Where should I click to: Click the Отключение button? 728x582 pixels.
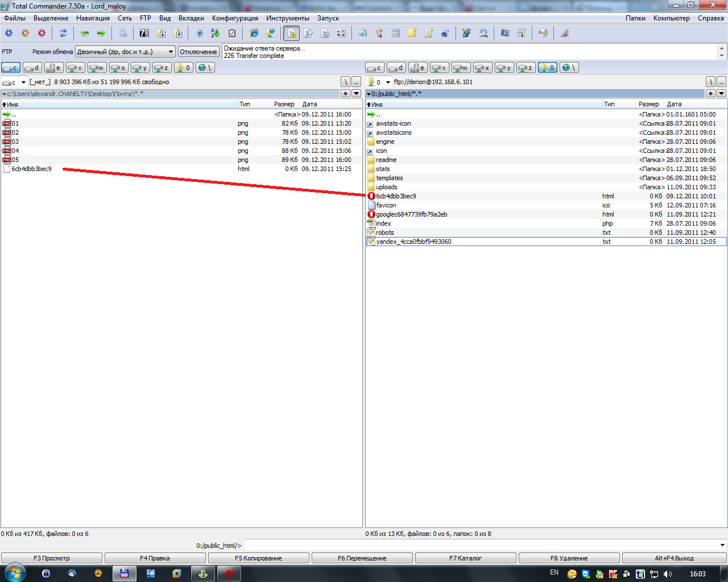(198, 52)
